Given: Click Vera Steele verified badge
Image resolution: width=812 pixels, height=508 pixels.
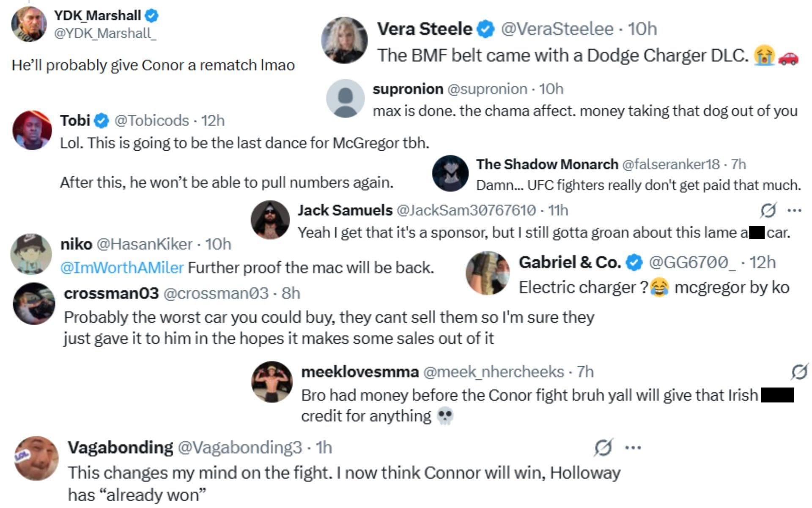Looking at the screenshot, I should (x=486, y=29).
